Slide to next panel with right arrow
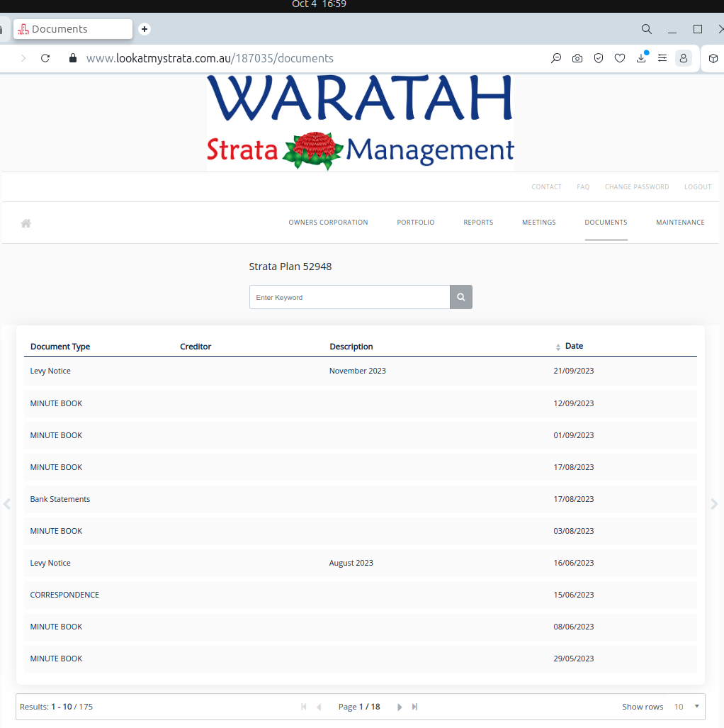The width and height of the screenshot is (724, 728). 714,504
